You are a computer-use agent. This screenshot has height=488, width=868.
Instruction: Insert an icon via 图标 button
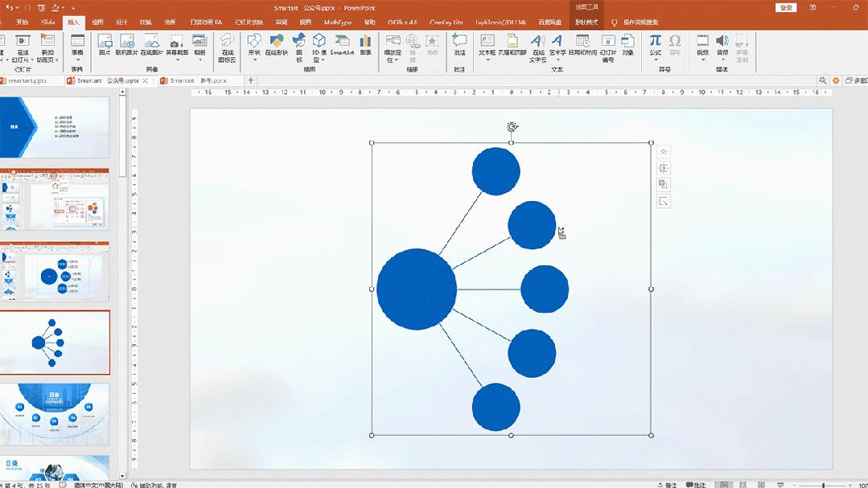tap(299, 47)
